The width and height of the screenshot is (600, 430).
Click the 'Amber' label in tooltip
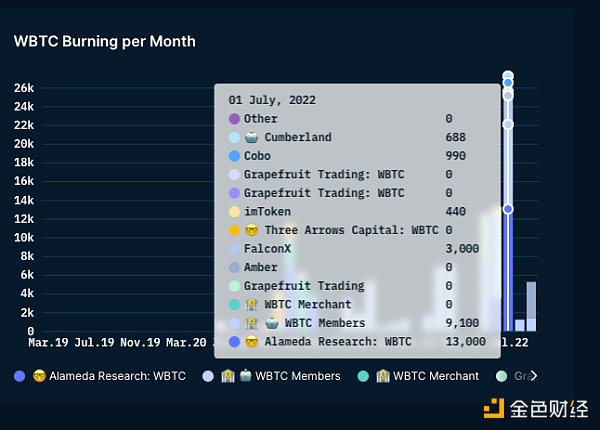(x=261, y=267)
